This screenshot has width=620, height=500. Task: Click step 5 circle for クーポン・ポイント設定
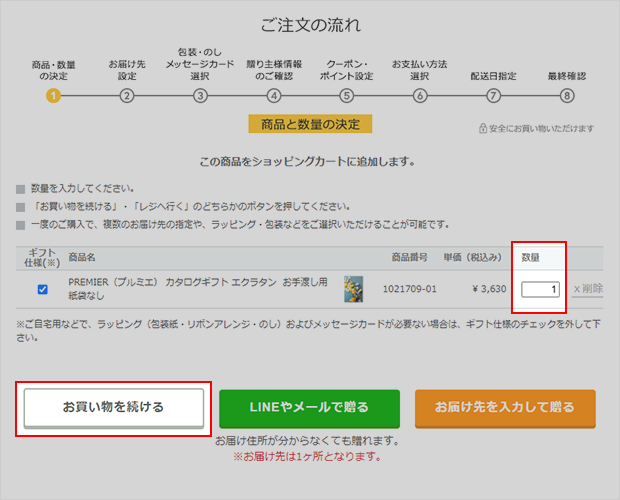point(347,96)
